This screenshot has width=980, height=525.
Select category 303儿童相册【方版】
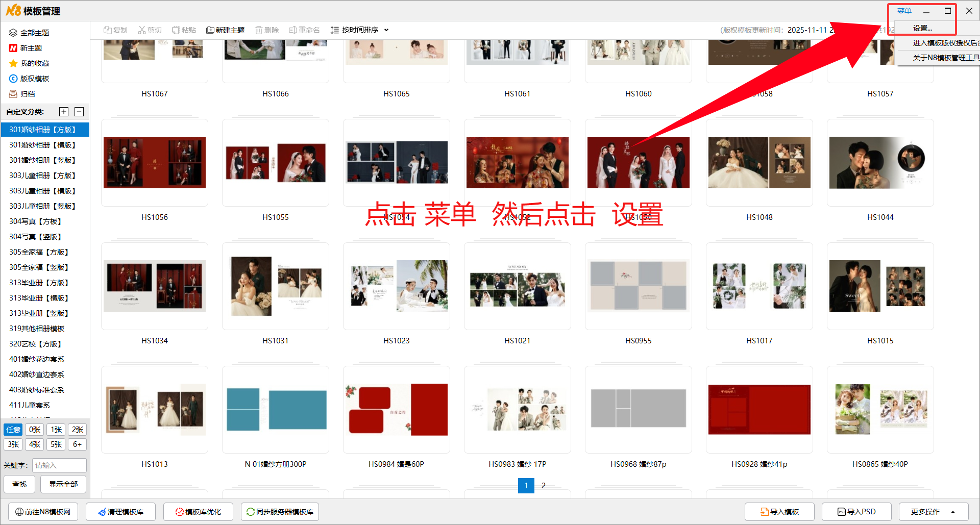(x=45, y=176)
